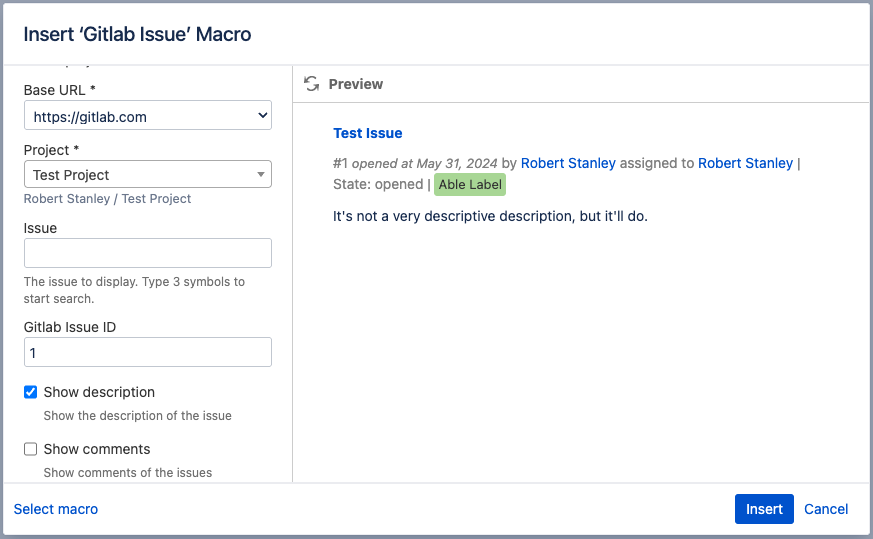Open the Select macro link
This screenshot has height=539, width=873.
[x=56, y=509]
